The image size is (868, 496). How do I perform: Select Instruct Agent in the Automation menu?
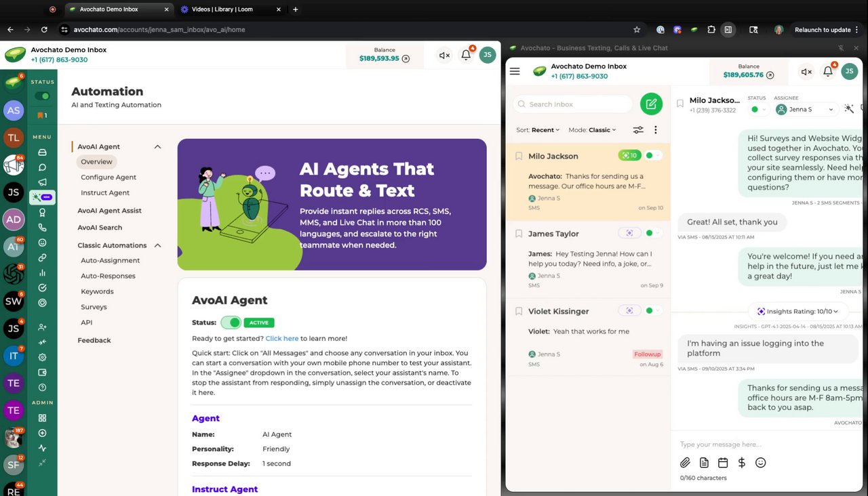105,193
